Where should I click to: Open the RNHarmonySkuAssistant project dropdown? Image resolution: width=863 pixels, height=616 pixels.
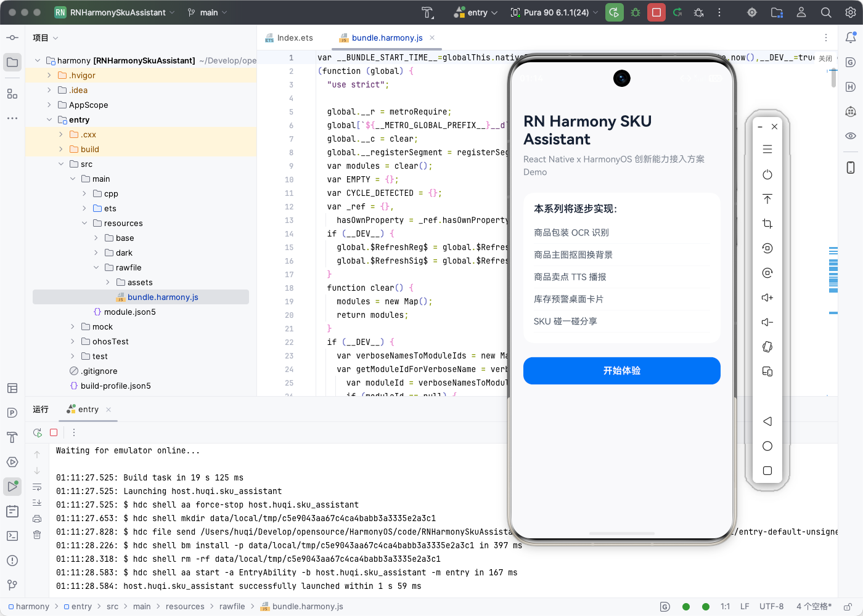click(x=115, y=12)
